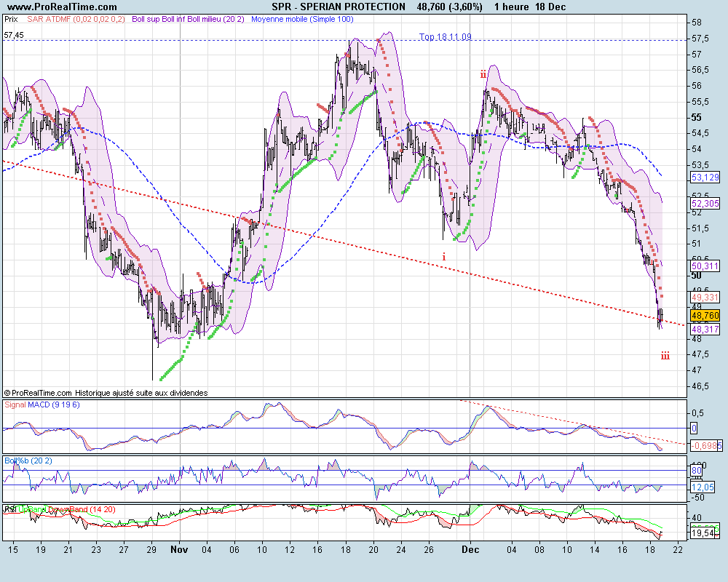The height and width of the screenshot is (582, 728).
Task: Select the 12,05 Boll%b value tag
Action: pyautogui.click(x=703, y=487)
